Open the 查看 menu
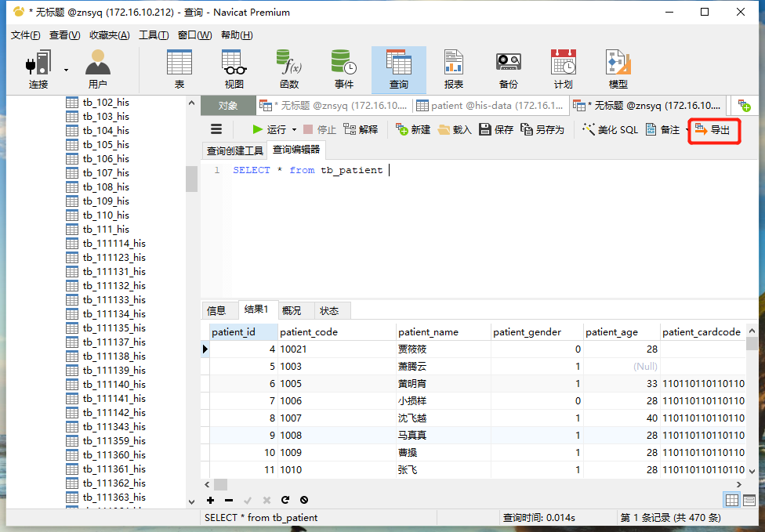 (x=64, y=35)
